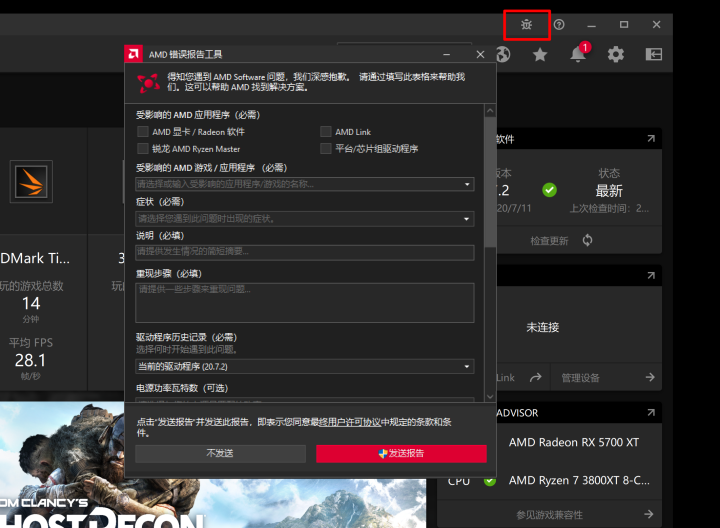The image size is (720, 528).
Task: Click 参见游戏兼容性 game compatibility link
Action: point(549,515)
